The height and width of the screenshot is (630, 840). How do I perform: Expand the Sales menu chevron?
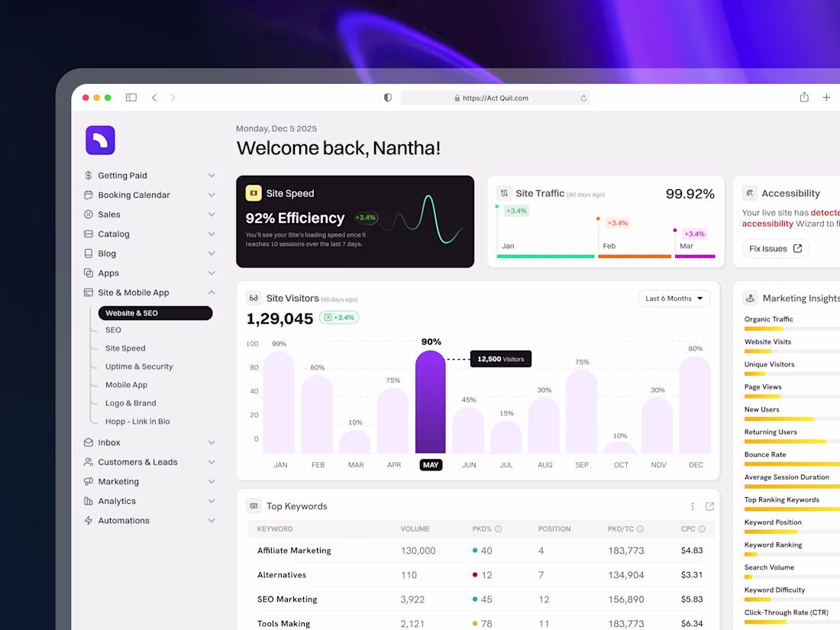[x=212, y=215]
